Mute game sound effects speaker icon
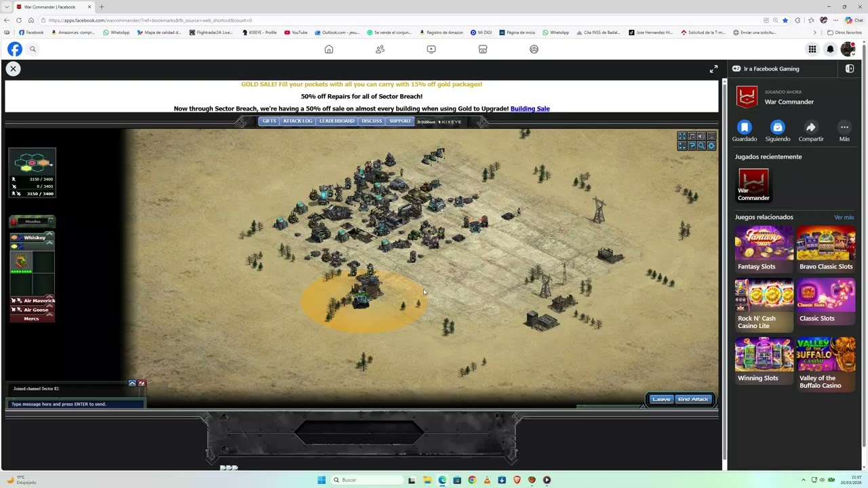 [x=701, y=136]
